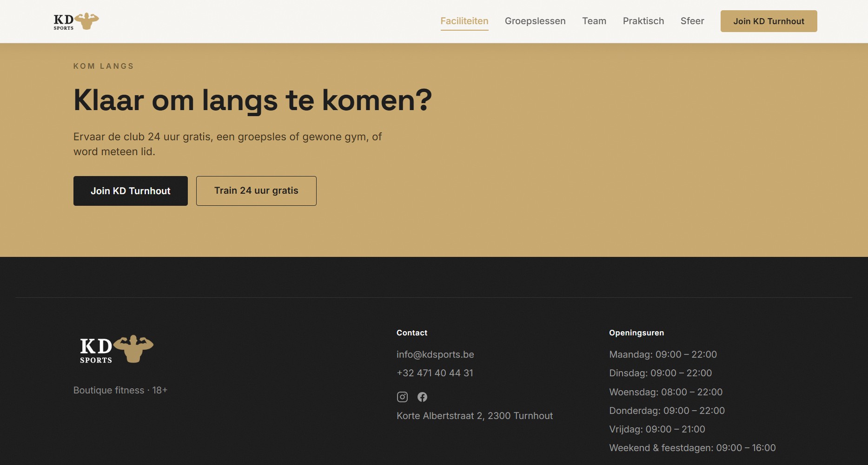Click Dinsdag: 09:00 – 22:00 line
Image resolution: width=868 pixels, height=465 pixels.
(x=661, y=373)
